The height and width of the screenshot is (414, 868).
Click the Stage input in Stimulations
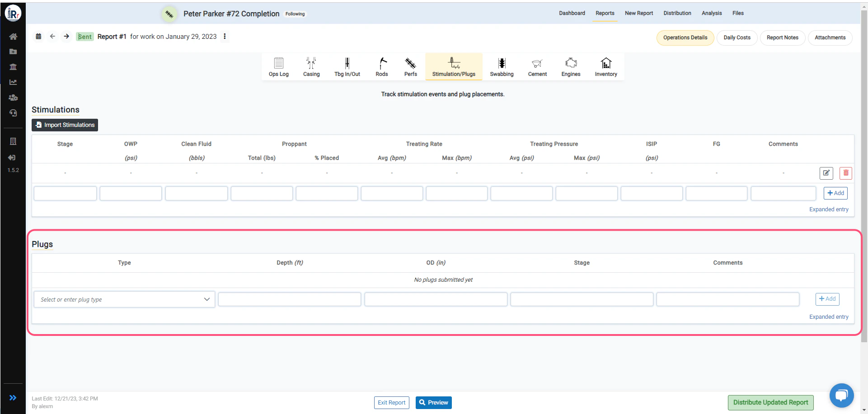point(65,193)
